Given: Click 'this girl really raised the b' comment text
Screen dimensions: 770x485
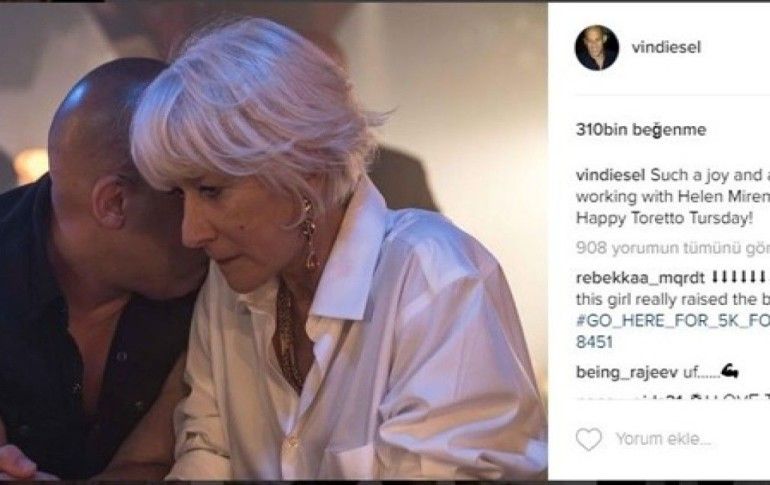Looking at the screenshot, I should coord(672,298).
